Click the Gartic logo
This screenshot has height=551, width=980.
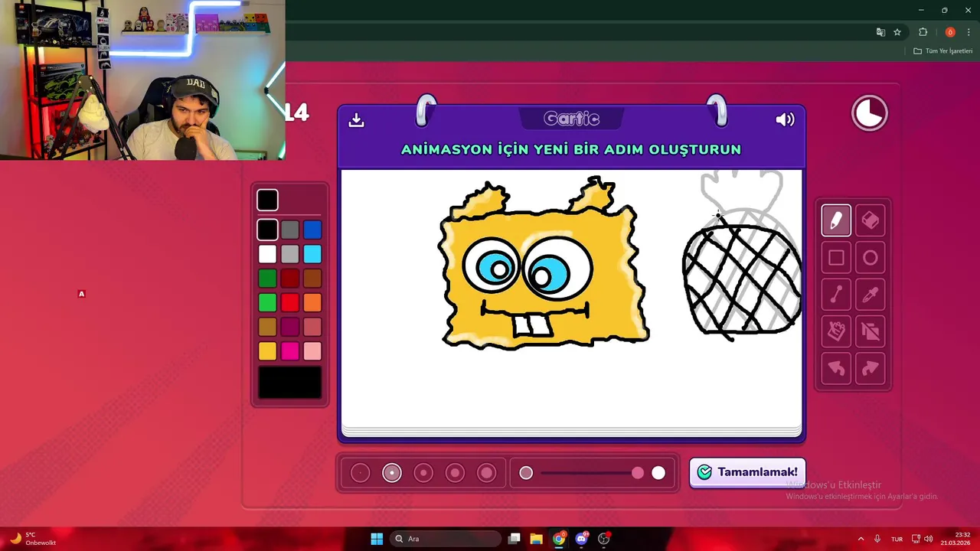[571, 119]
